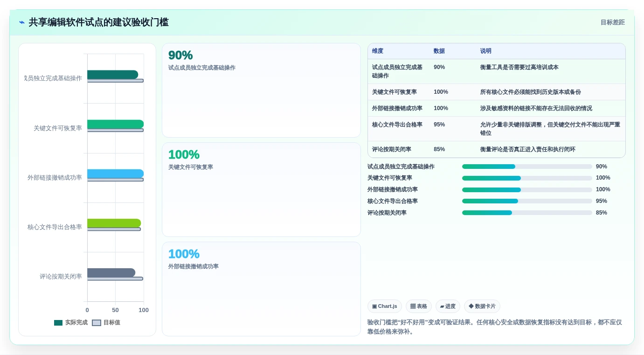644x355 pixels.
Task: Click table cell 试点成员独立完成基础操作
Action: click(397, 71)
